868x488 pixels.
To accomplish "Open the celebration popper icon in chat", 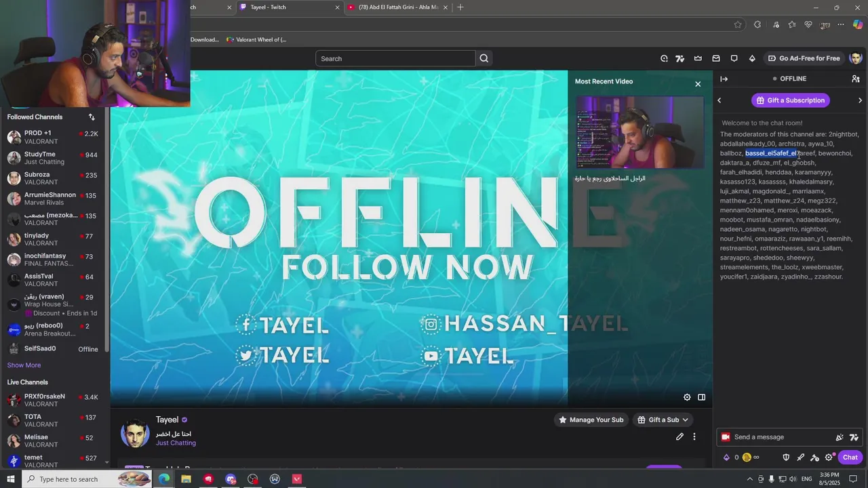I will pyautogui.click(x=840, y=437).
